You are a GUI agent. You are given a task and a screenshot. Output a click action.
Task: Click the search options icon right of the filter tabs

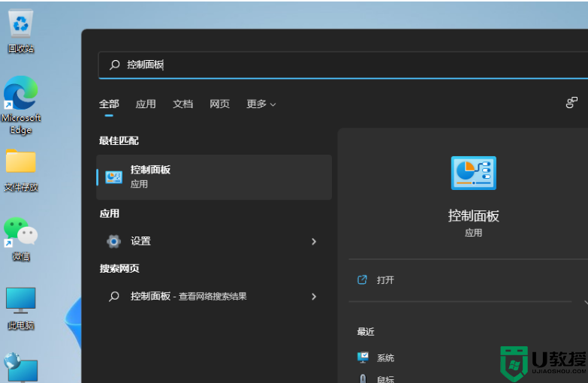571,103
